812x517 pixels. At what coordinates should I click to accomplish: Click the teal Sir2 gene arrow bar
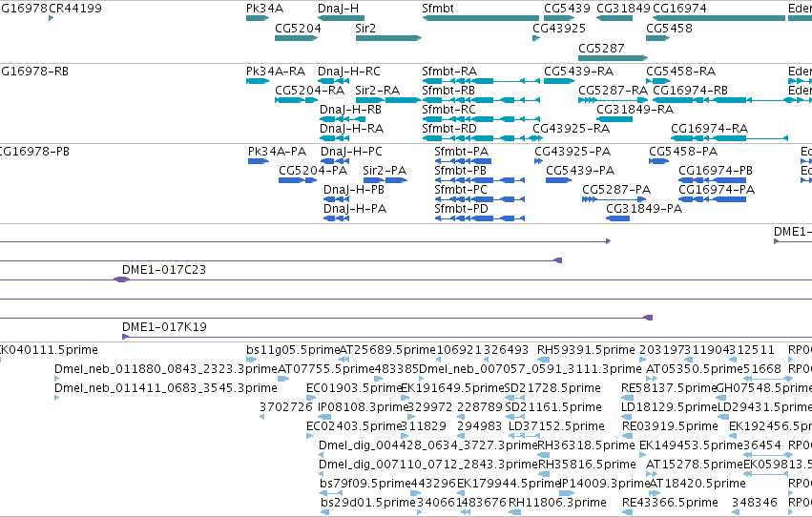point(388,38)
